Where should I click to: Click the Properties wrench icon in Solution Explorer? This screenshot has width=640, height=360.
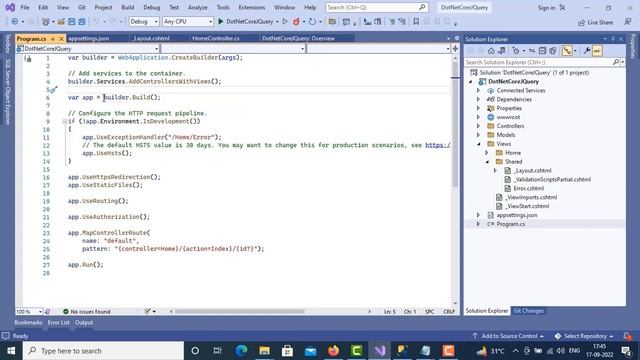(x=587, y=51)
